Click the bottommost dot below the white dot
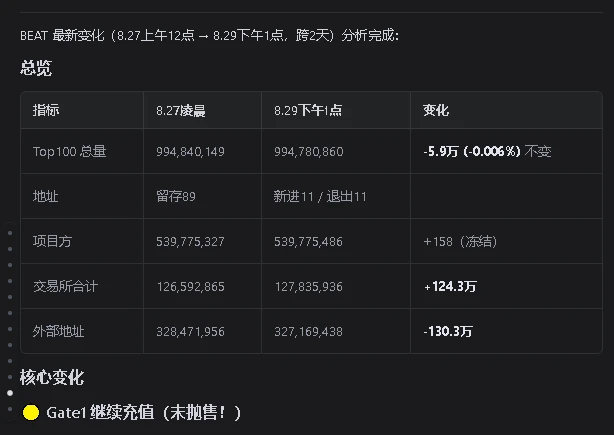614x435 pixels. 10,409
